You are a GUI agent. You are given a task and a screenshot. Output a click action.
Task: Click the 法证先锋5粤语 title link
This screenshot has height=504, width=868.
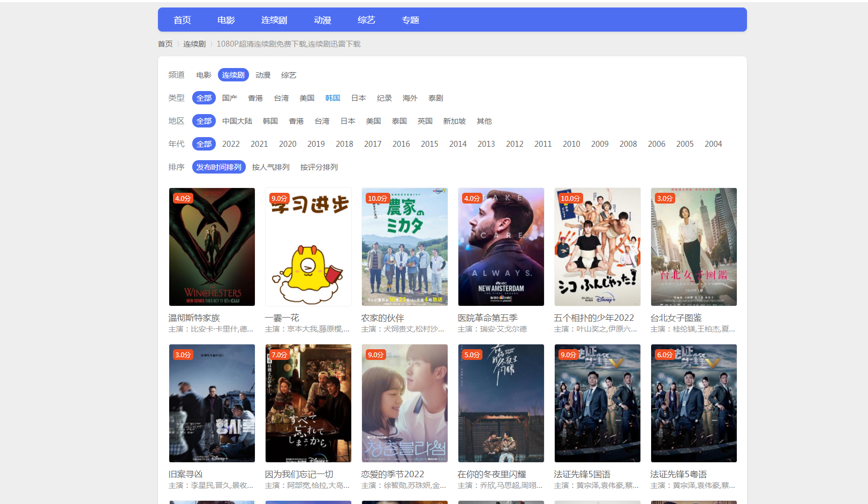[679, 475]
